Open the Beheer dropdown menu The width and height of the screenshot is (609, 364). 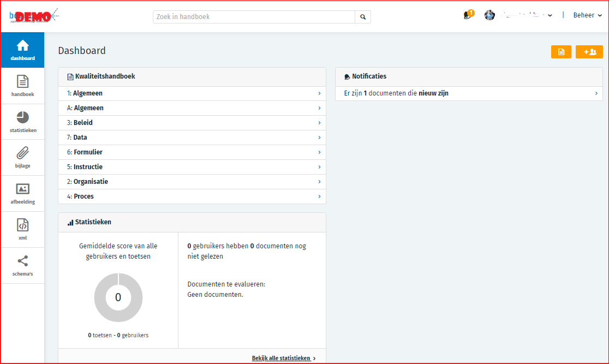coord(587,15)
